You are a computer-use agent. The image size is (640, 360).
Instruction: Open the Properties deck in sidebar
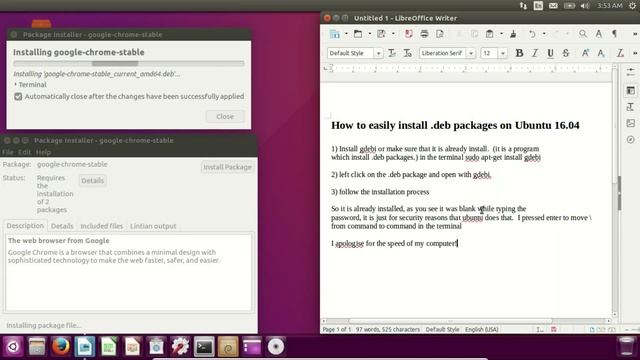[631, 90]
